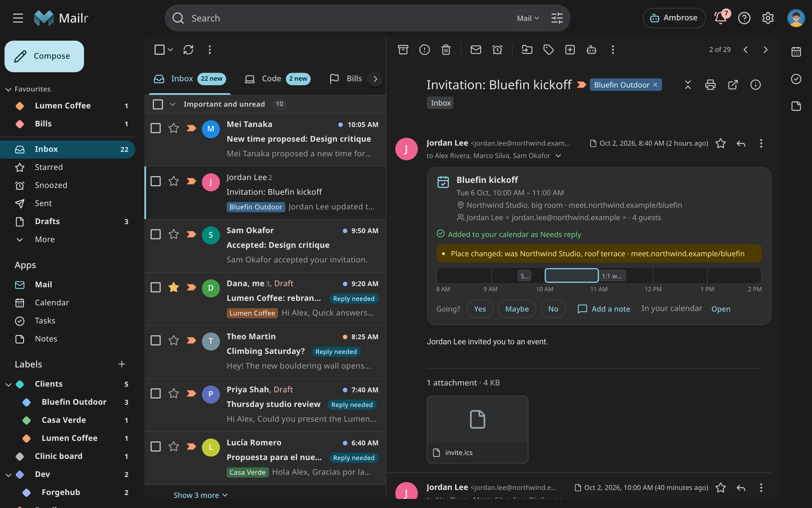Select Sam Okafor's email checkbox

[x=155, y=234]
